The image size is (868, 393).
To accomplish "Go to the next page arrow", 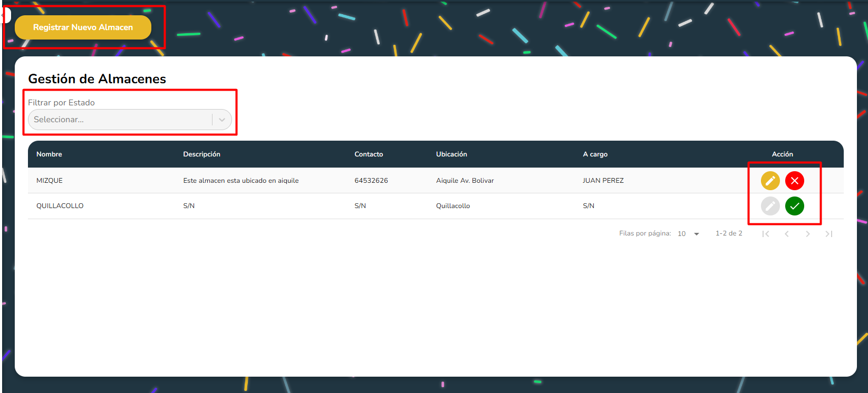I will (x=808, y=234).
